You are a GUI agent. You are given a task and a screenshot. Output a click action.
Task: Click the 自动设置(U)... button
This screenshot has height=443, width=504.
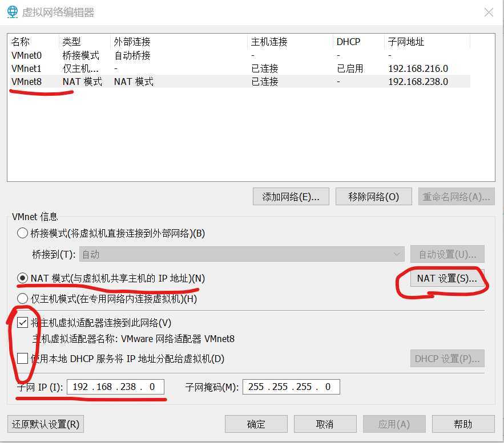447,254
